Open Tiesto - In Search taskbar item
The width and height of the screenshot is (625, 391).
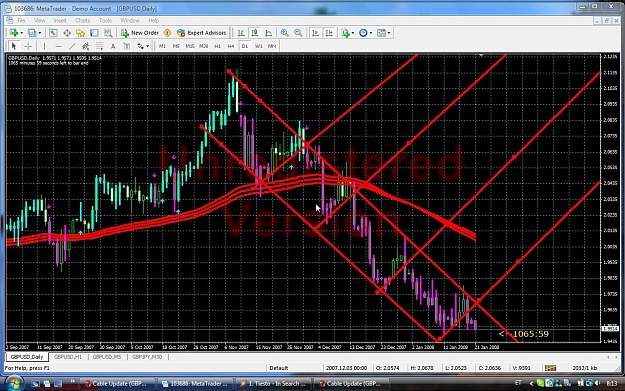pos(273,383)
